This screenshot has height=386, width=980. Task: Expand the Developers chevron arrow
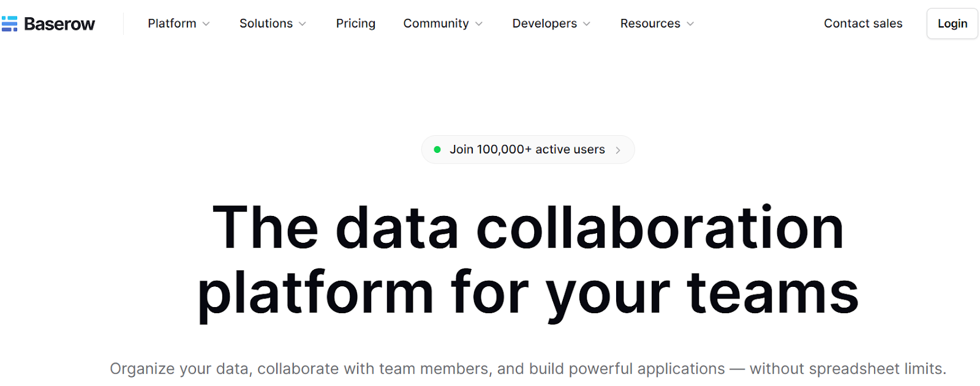[587, 24]
